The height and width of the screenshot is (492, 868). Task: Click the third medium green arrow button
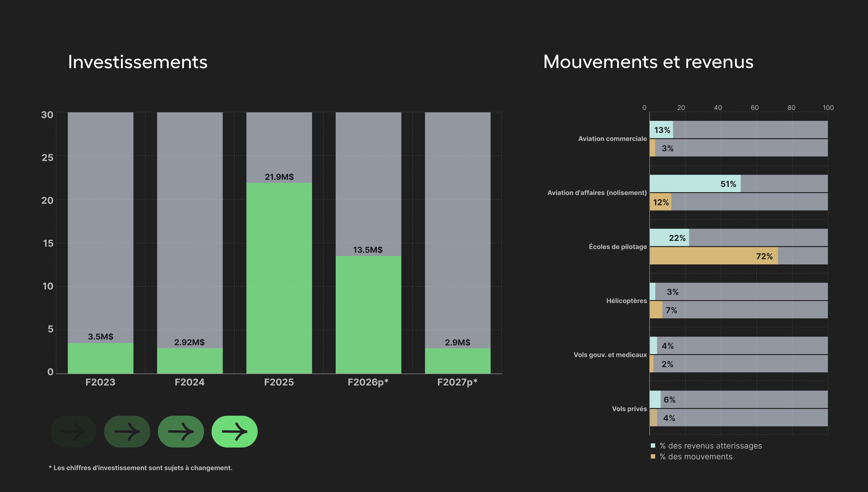[181, 432]
